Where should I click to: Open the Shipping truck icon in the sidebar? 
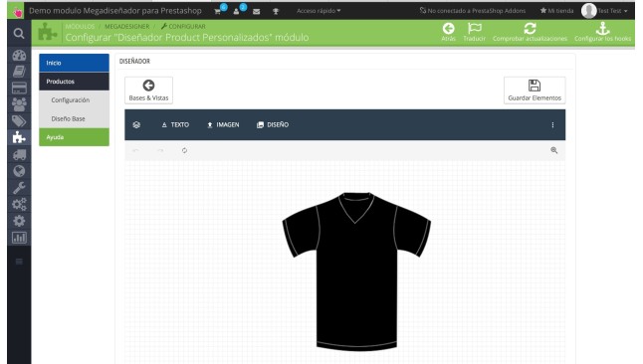(19, 154)
